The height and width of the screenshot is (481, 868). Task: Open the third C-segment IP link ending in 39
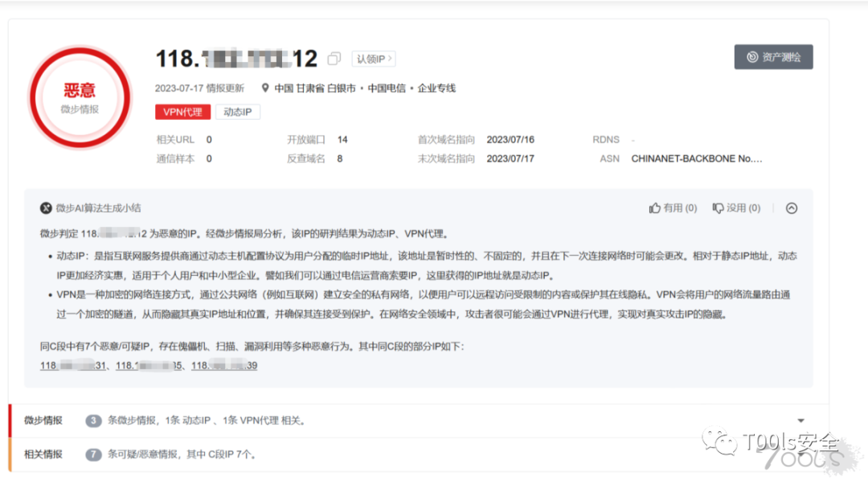click(223, 366)
